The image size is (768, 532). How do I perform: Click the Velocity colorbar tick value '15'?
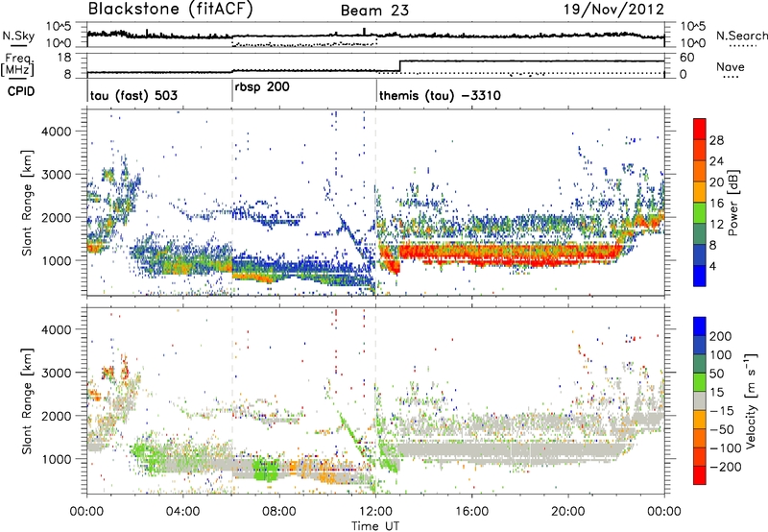pos(716,393)
